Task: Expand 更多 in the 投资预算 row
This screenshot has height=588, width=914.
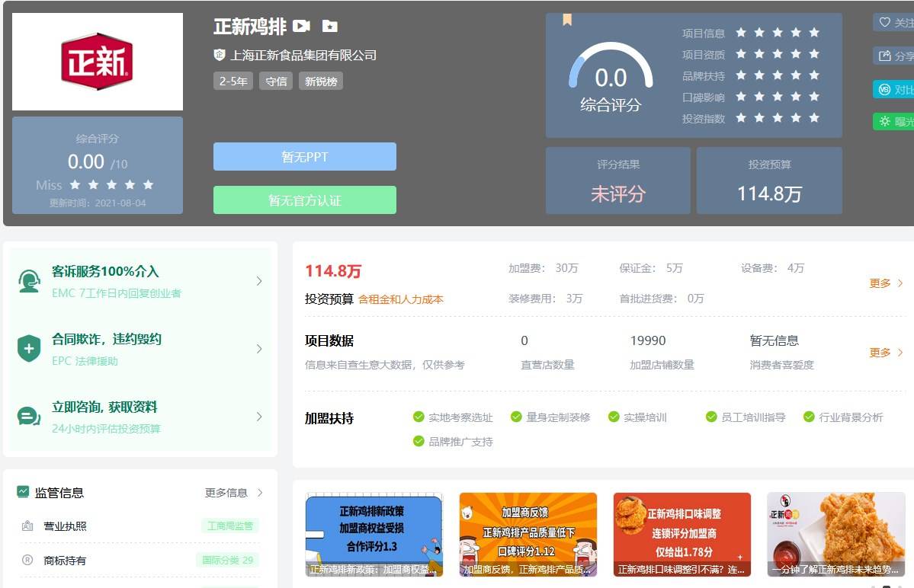Action: (886, 283)
